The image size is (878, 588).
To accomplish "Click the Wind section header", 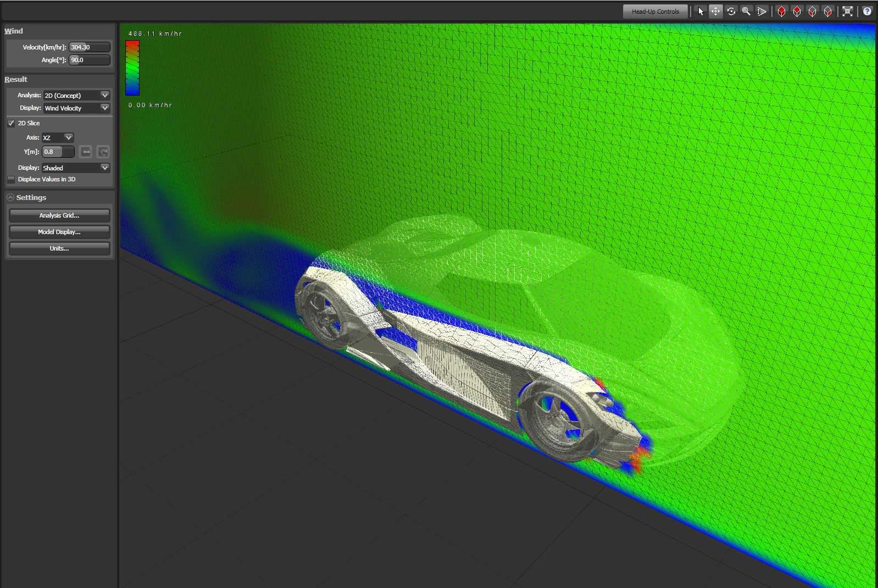I will [x=14, y=31].
